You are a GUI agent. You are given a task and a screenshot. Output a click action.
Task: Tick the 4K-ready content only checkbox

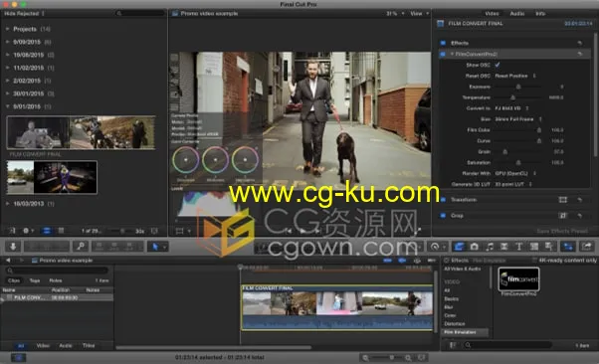[534, 261]
